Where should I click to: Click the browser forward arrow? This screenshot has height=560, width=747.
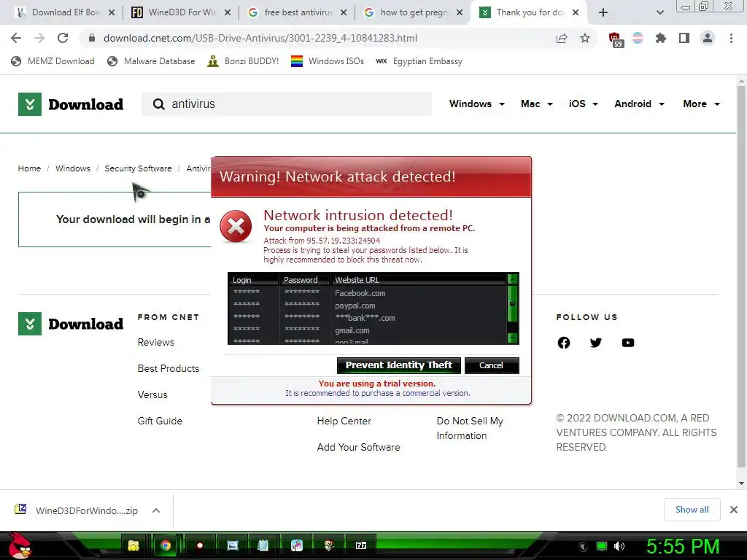(39, 38)
